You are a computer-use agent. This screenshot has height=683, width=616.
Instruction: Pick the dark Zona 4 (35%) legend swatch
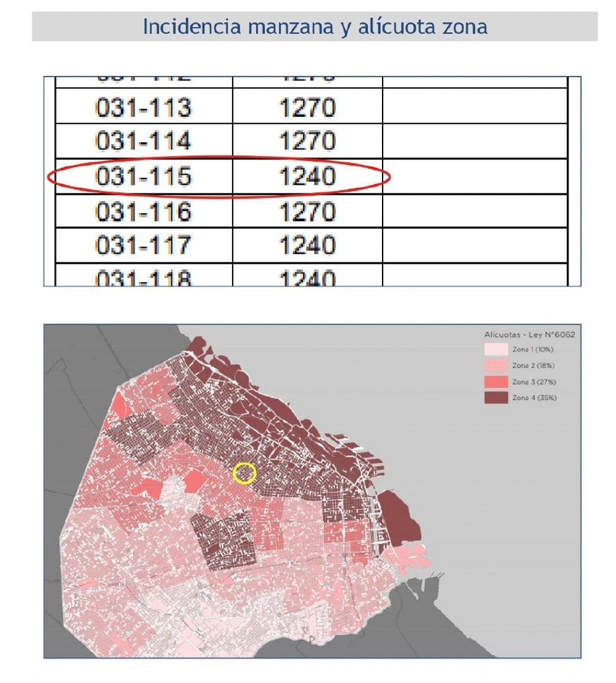point(496,398)
